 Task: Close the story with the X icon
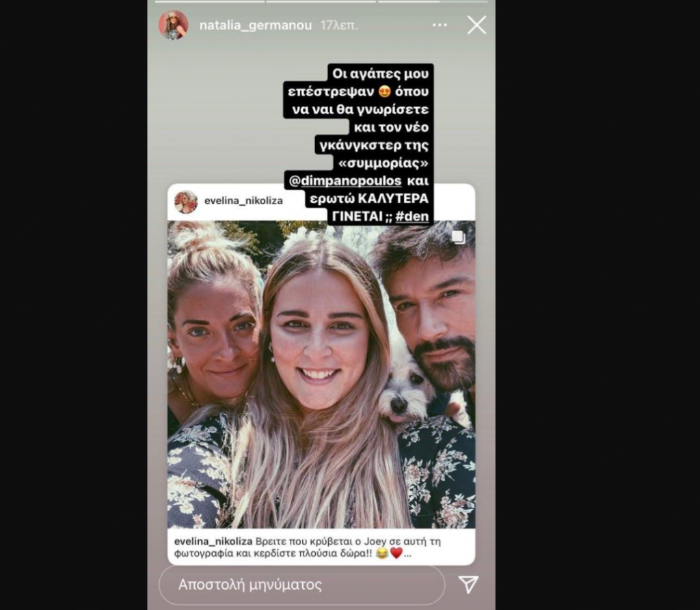[x=476, y=25]
